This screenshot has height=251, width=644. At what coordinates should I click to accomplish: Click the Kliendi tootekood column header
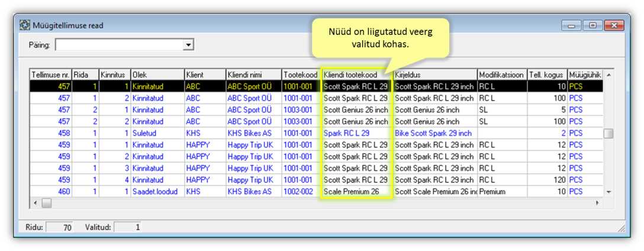pos(357,75)
